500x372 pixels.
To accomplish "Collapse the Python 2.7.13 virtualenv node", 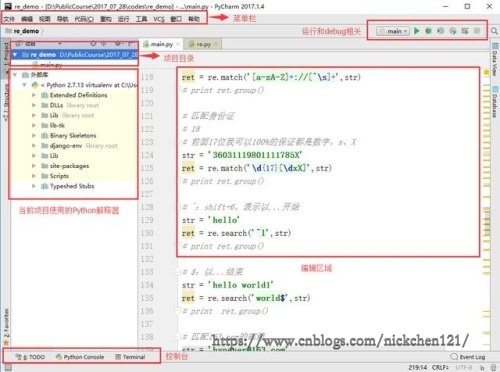I will tap(24, 85).
